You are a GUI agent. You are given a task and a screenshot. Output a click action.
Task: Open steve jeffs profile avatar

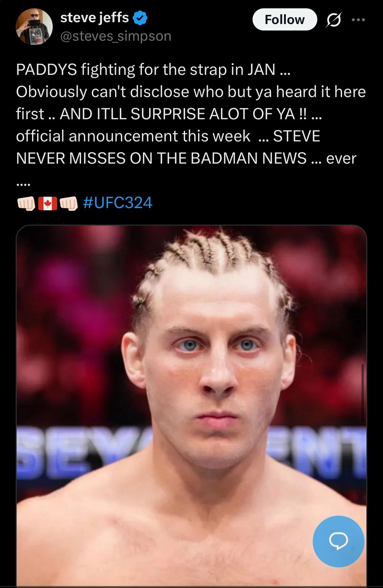tap(34, 27)
